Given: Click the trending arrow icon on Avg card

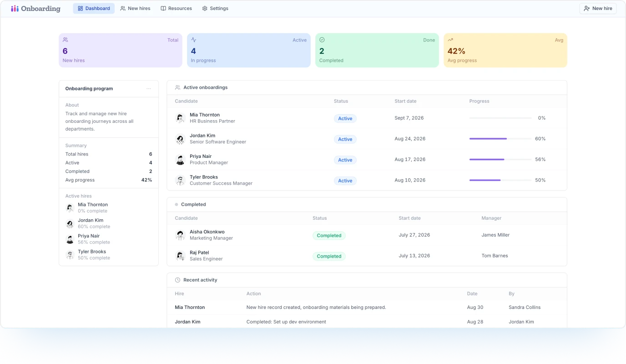Looking at the screenshot, I should coord(450,40).
